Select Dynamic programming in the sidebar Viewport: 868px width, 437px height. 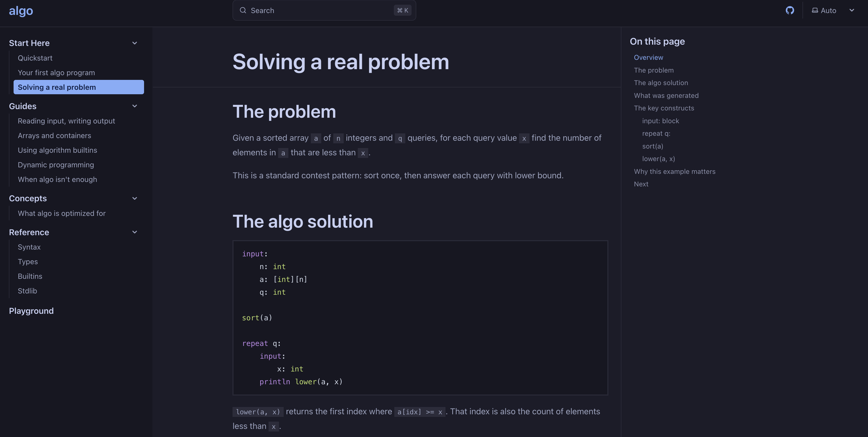click(56, 165)
